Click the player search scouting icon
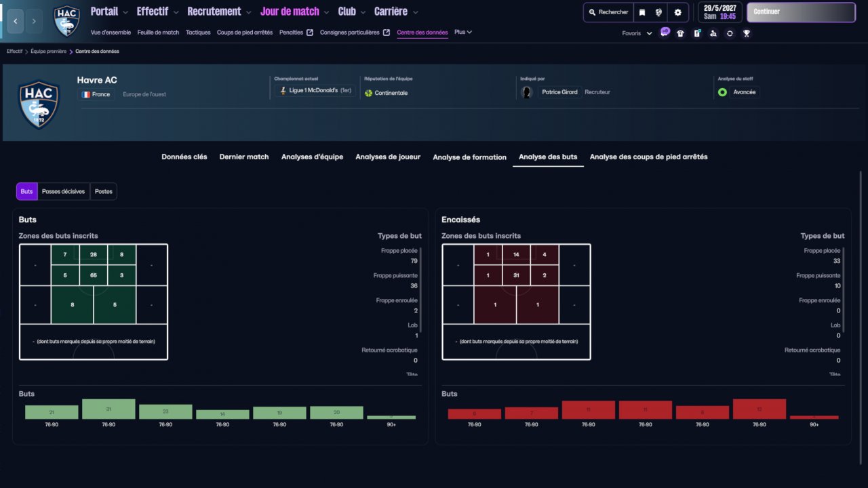Image resolution: width=868 pixels, height=488 pixels. 713,33
